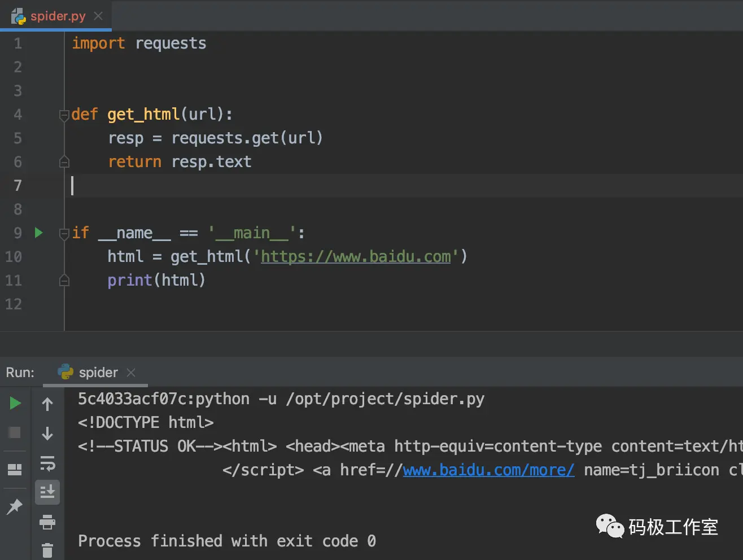
Task: Click the Python icon on the spider run tab
Action: point(65,371)
